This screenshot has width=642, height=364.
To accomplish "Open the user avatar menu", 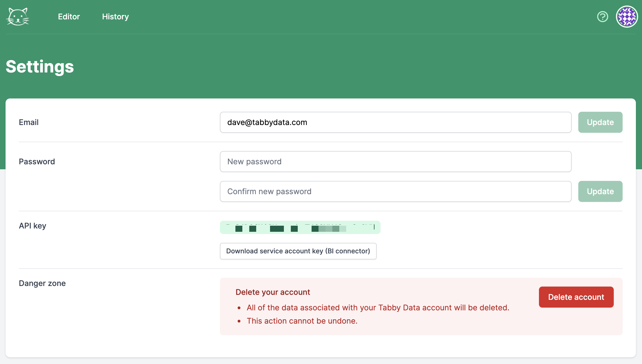I will [627, 17].
